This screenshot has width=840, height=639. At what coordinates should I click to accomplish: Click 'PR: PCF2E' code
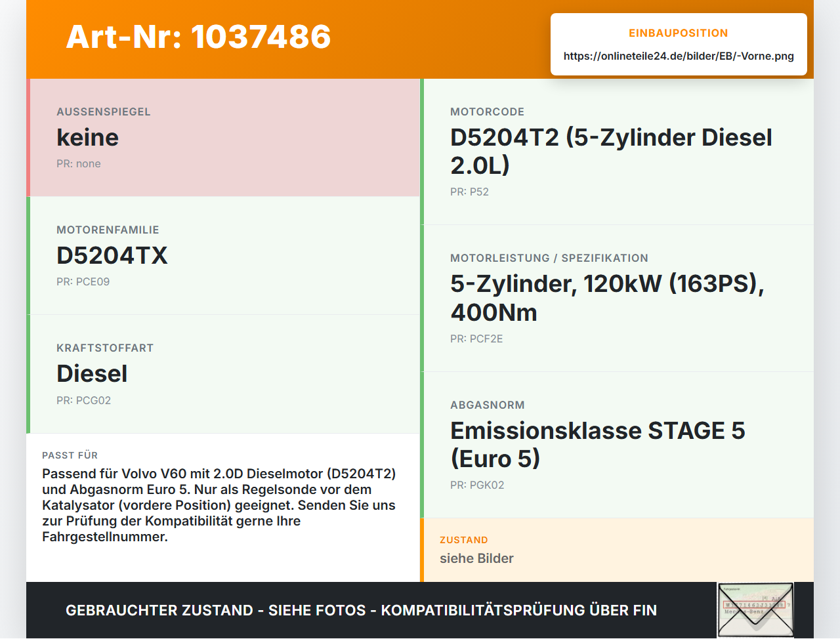(476, 339)
